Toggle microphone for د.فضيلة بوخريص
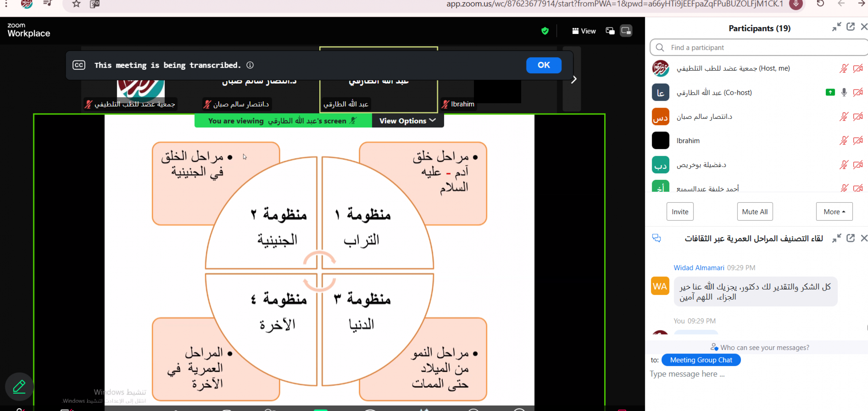Screen dimensions: 868x411 [x=844, y=165]
